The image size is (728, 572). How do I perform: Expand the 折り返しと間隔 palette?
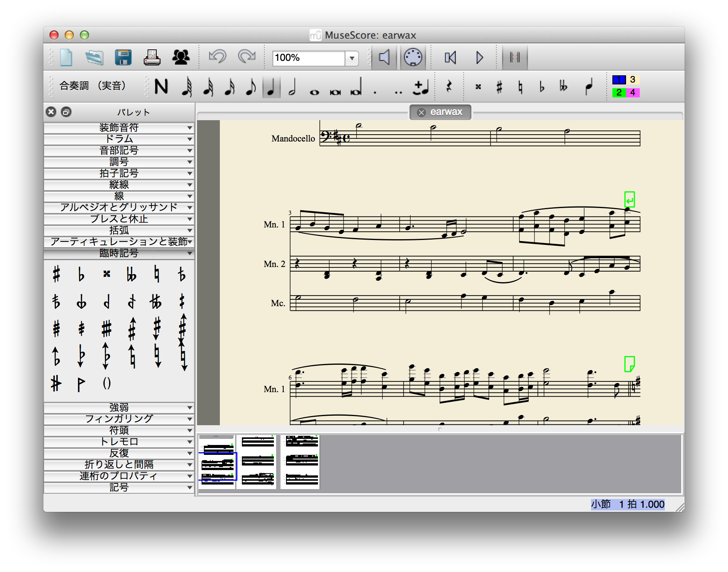point(119,465)
